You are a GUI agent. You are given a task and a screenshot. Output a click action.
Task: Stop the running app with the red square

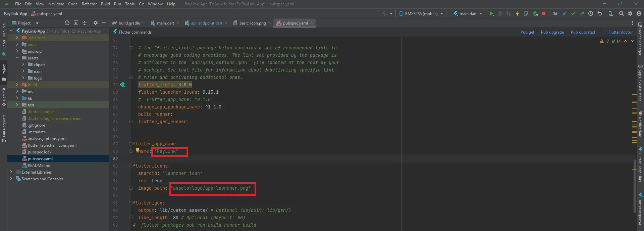tap(544, 14)
